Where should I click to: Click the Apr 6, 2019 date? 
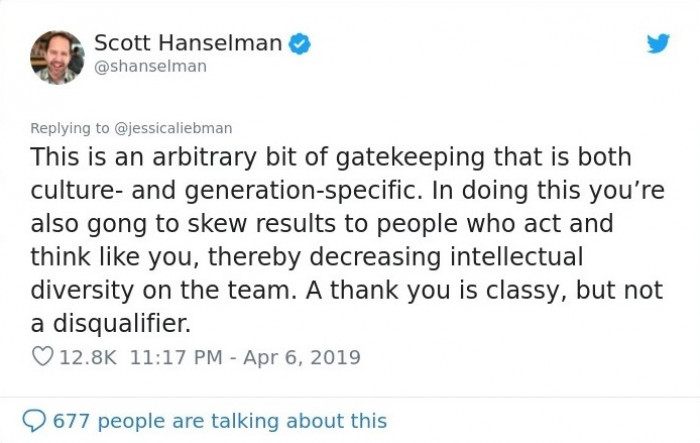coord(302,357)
